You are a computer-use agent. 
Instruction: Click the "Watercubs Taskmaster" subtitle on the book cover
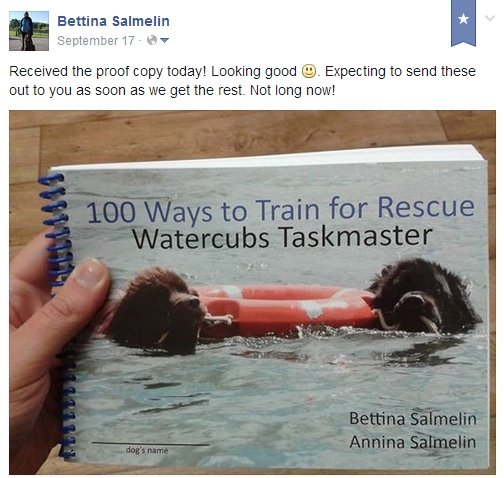pos(282,237)
